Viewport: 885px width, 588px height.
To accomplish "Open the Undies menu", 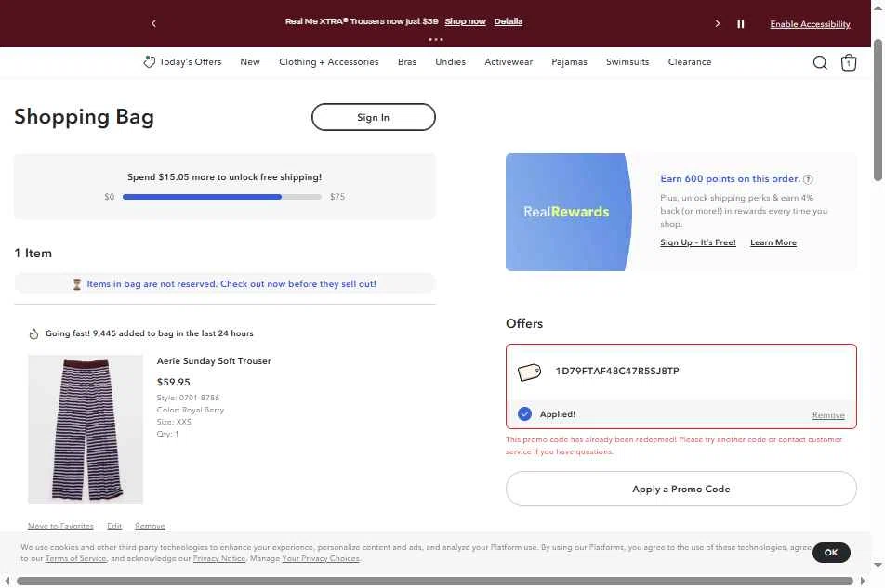I will [x=450, y=62].
